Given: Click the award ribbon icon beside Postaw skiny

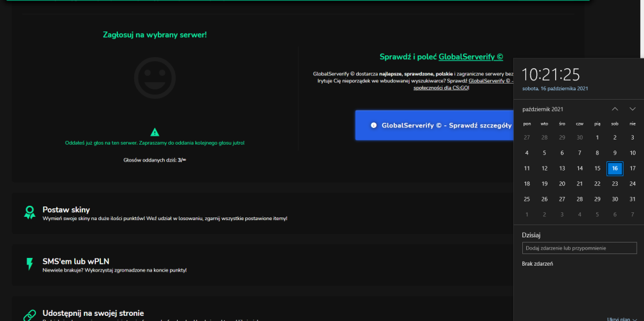Looking at the screenshot, I should coord(30,213).
